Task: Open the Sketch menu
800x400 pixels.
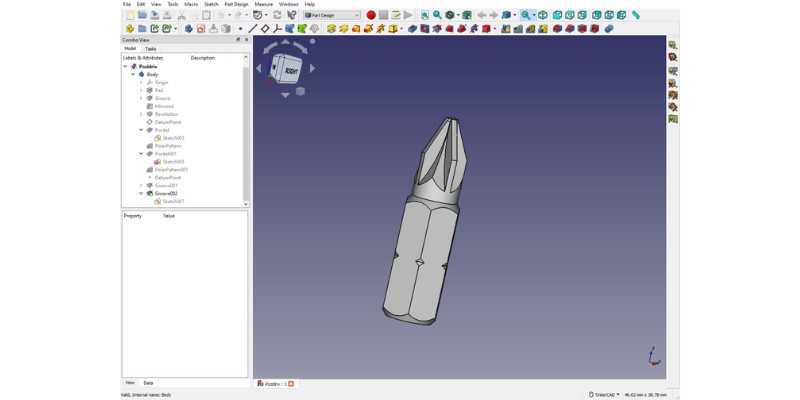Action: tap(211, 4)
